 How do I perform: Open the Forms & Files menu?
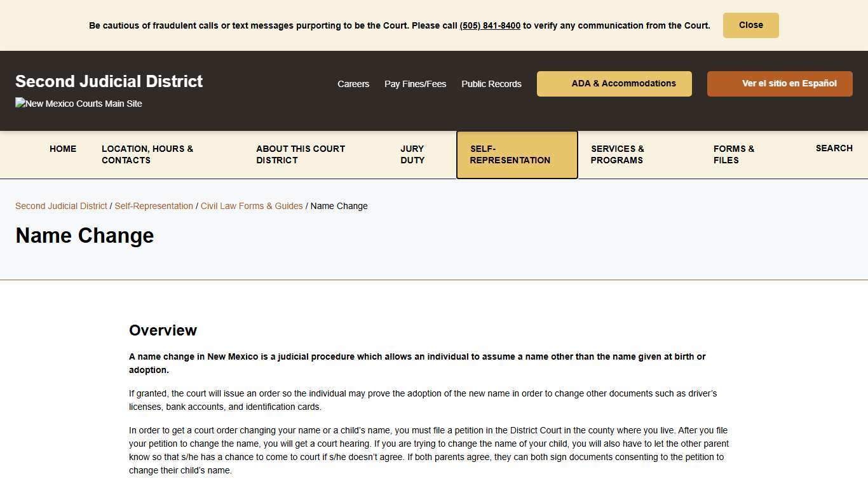click(734, 154)
